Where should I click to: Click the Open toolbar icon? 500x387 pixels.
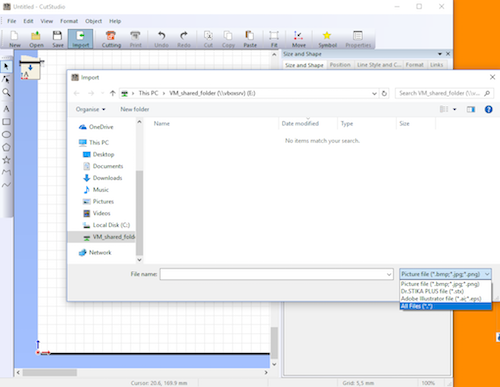coord(36,39)
